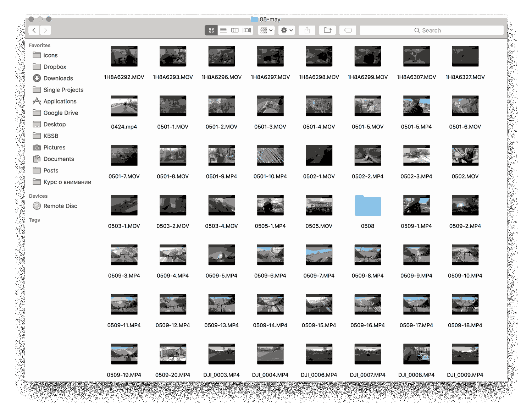This screenshot has height=417, width=532.
Task: Click the Devices section header
Action: (x=38, y=196)
